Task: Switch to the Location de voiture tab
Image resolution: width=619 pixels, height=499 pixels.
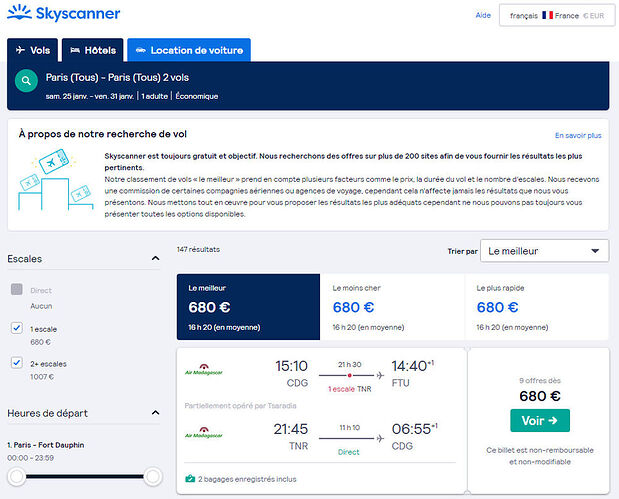Action: [x=189, y=50]
